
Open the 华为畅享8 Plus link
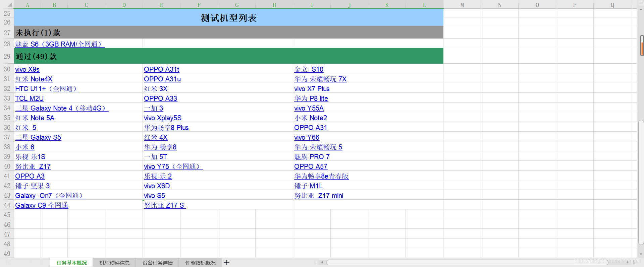(166, 128)
